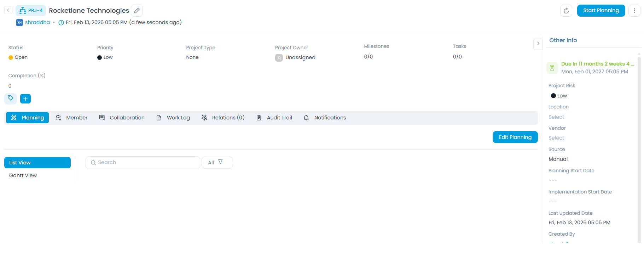Switch to the Member tab
This screenshot has height=253, width=644.
71,118
